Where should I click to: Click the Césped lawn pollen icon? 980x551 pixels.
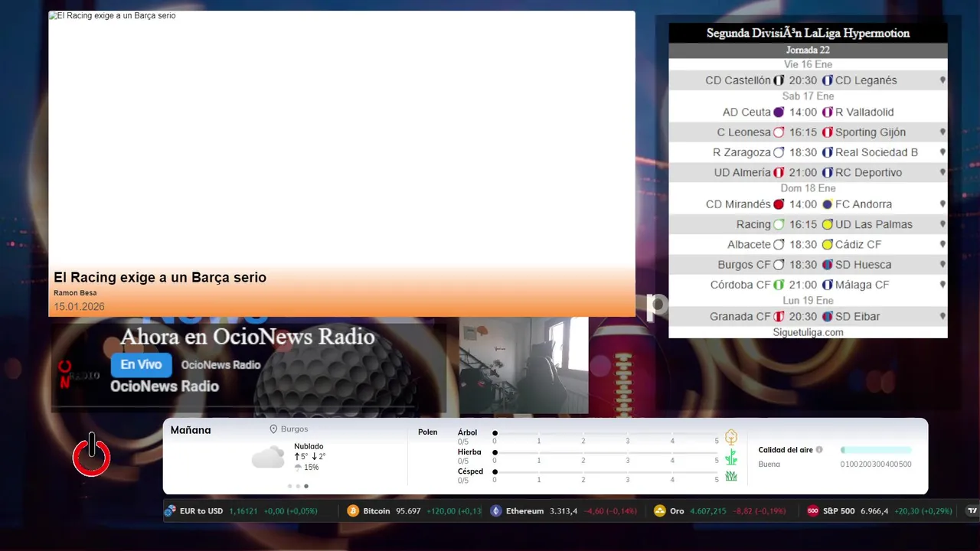[x=731, y=476]
